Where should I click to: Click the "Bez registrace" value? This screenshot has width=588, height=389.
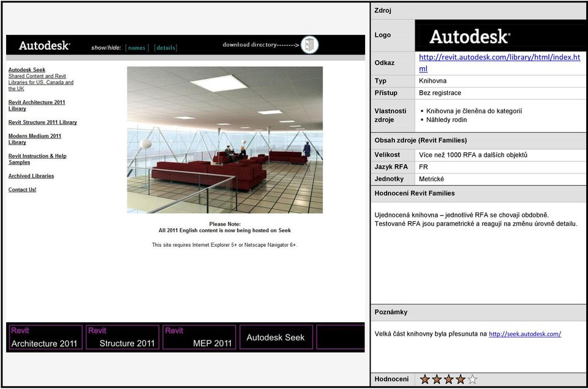440,93
